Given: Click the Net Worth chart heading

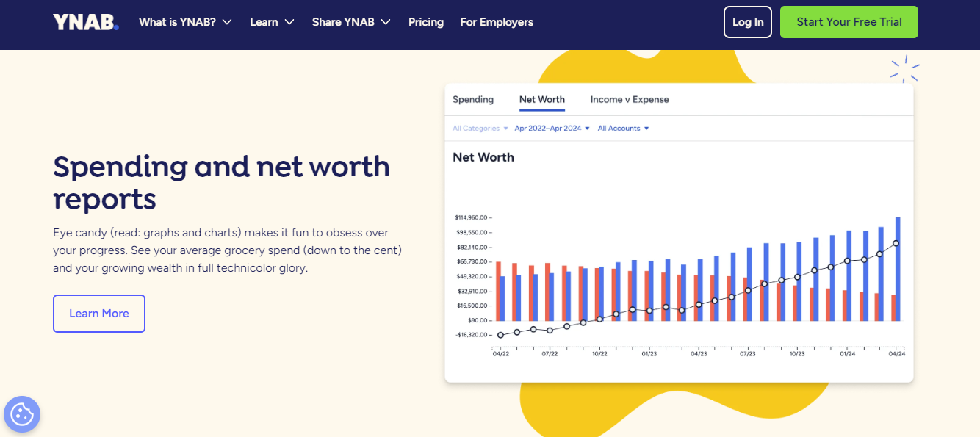Looking at the screenshot, I should click(x=483, y=157).
